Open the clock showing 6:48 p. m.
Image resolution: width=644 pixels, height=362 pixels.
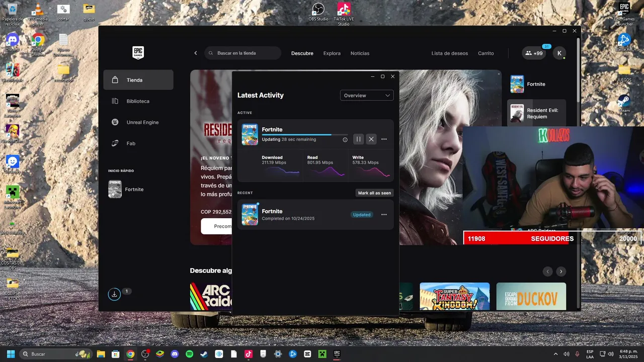(x=629, y=354)
